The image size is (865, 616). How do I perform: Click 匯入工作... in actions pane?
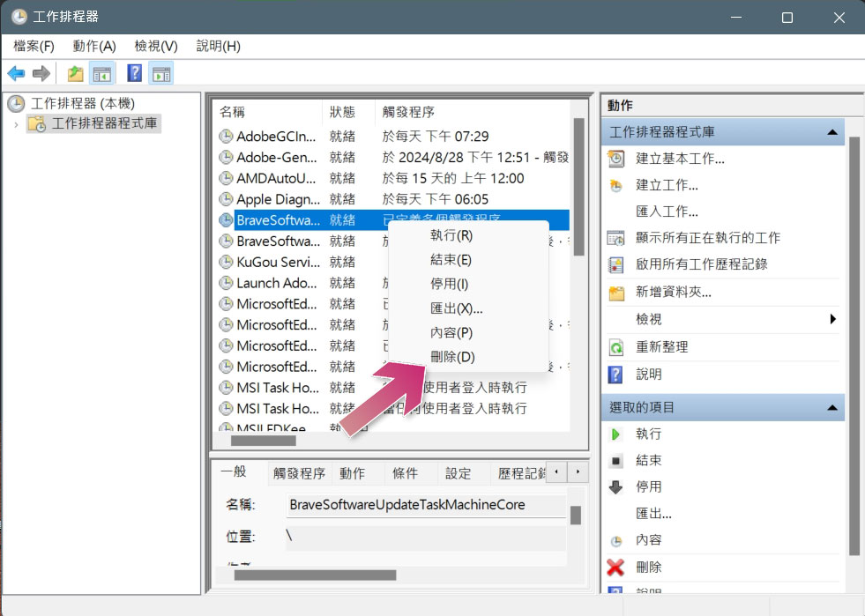(x=667, y=212)
